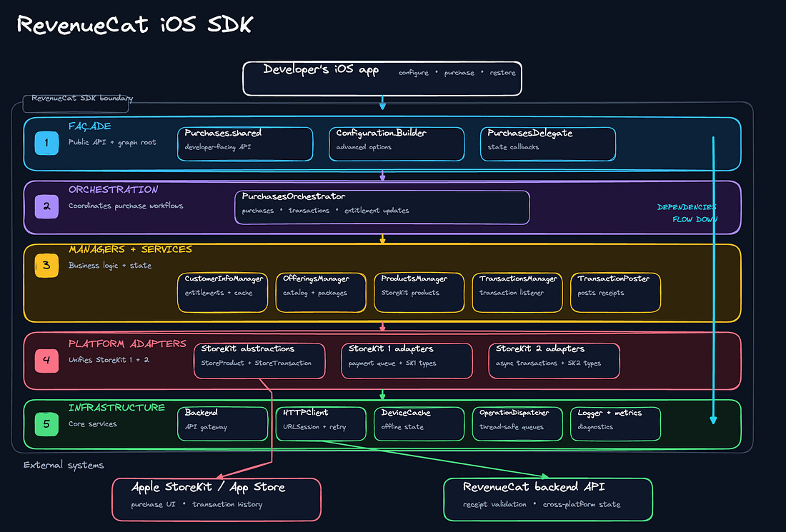Click the DeviceCache box
The width and height of the screenshot is (786, 532).
(x=419, y=423)
